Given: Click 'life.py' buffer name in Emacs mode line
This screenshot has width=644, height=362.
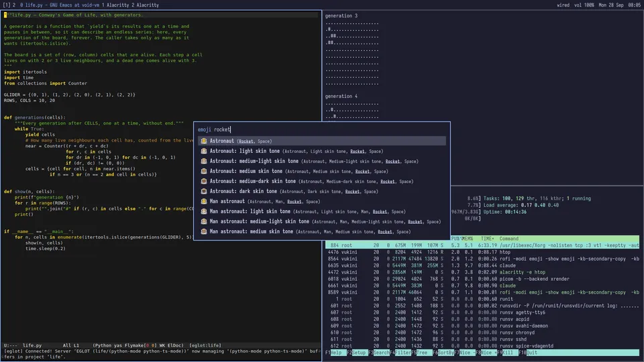Looking at the screenshot, I should click(x=32, y=346).
